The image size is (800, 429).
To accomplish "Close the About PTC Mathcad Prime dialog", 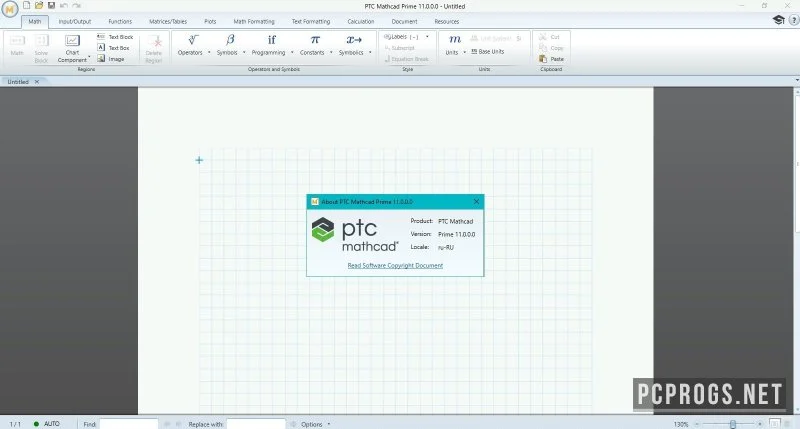I will click(476, 201).
